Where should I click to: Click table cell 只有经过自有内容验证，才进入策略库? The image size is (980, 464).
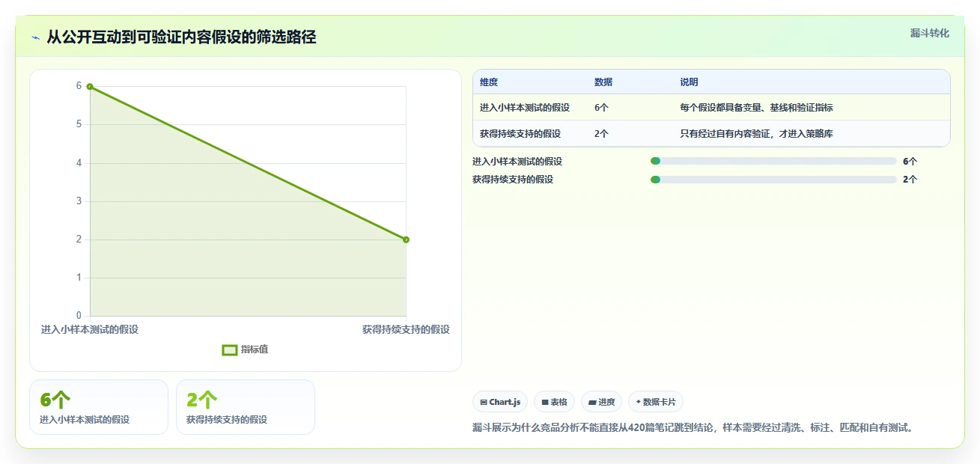coord(756,134)
